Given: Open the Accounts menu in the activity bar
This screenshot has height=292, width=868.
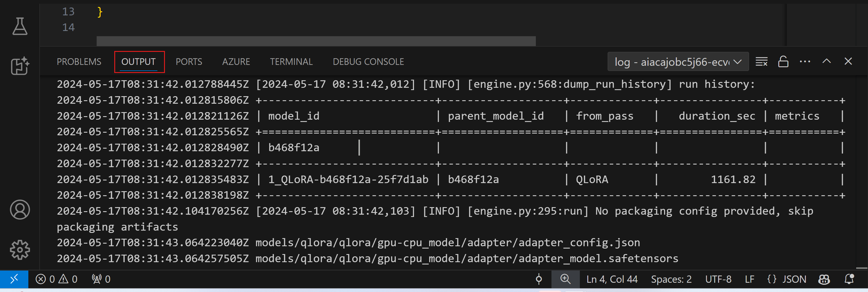Looking at the screenshot, I should coord(20,210).
